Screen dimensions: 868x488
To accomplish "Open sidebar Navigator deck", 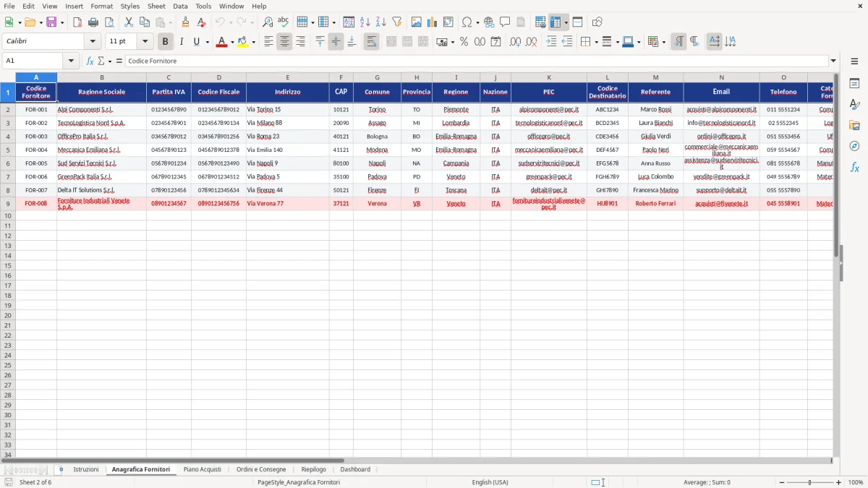I will pyautogui.click(x=854, y=146).
